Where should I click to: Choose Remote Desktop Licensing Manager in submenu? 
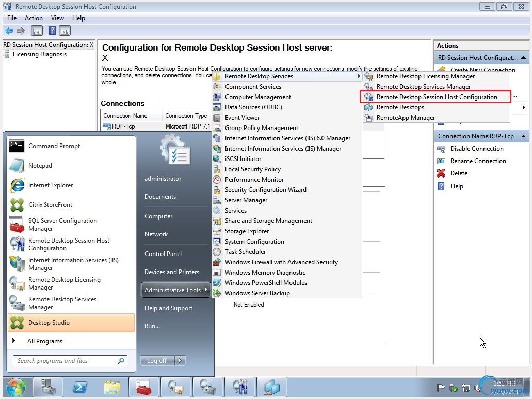pos(437,76)
